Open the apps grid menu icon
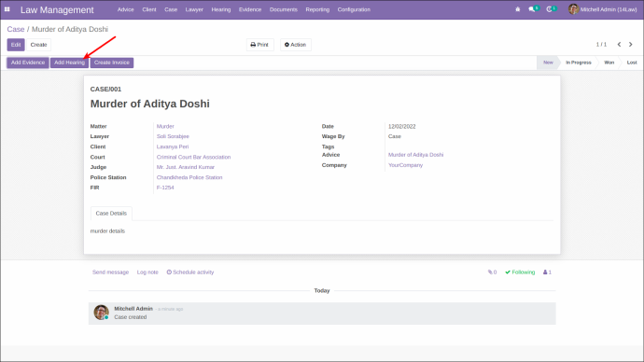644x362 pixels. click(x=7, y=9)
